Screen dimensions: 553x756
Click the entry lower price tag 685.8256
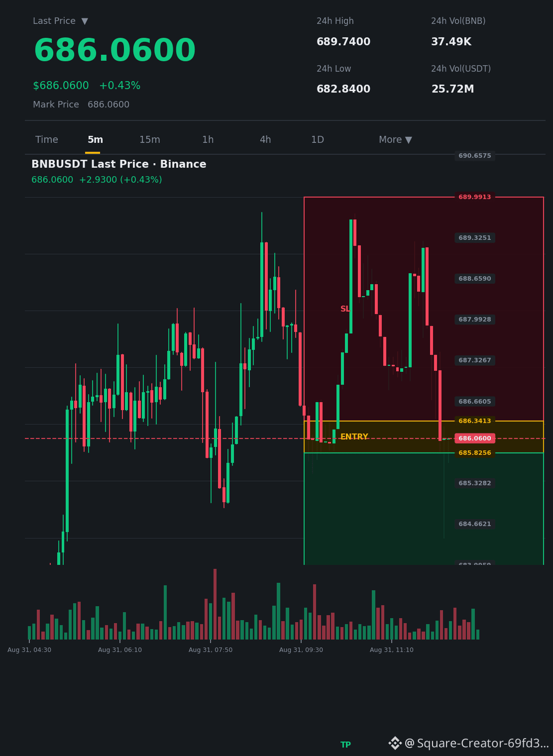pyautogui.click(x=475, y=453)
